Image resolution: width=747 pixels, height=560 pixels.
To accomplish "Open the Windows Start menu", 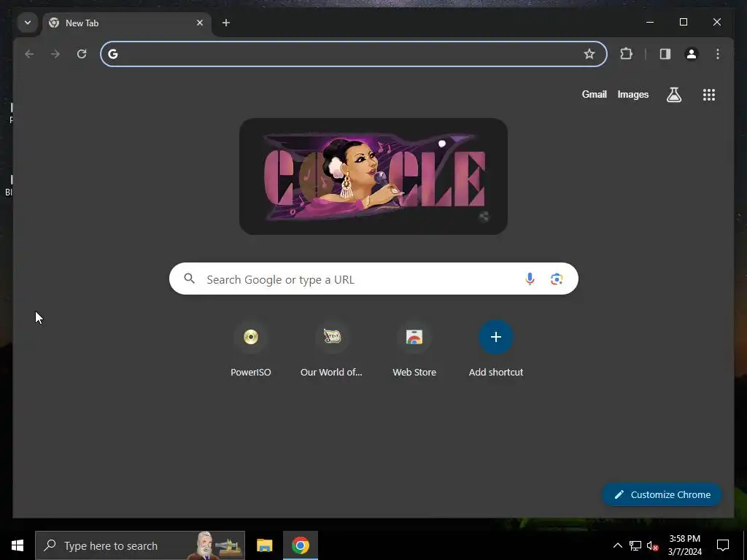I will (x=18, y=545).
